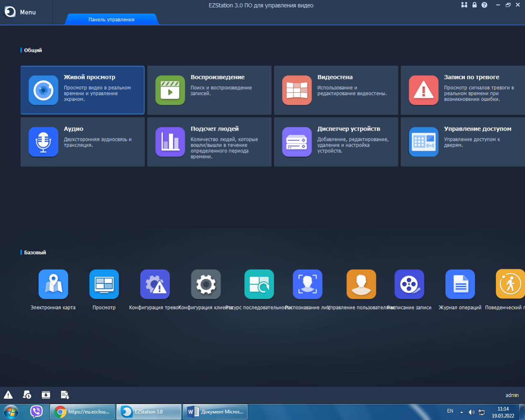The width and height of the screenshot is (525, 420).
Task: Open Конфигурация клиента gear icon
Action: coord(206,284)
